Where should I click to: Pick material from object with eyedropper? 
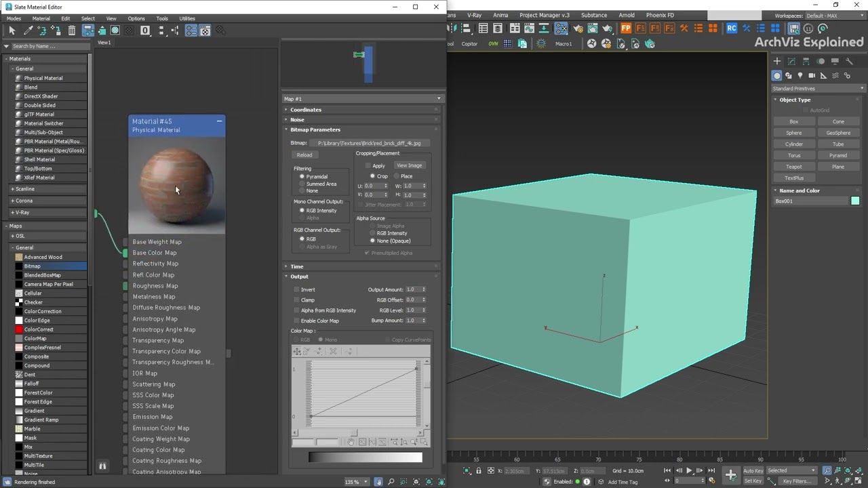point(28,30)
